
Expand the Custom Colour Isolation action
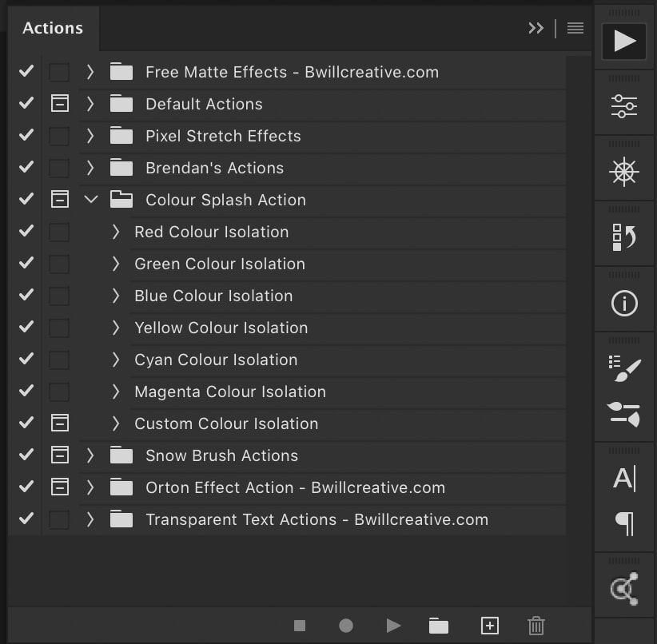(x=116, y=423)
